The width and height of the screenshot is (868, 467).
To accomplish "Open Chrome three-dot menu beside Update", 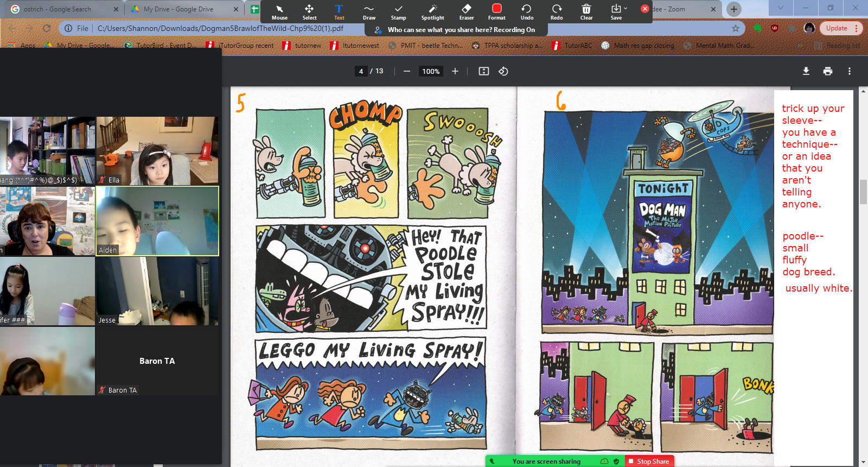I will 857,28.
